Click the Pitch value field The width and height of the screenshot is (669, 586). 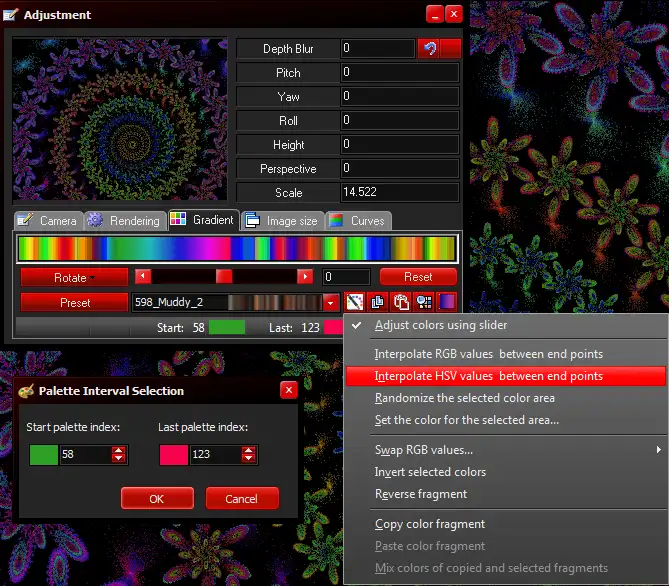[400, 72]
